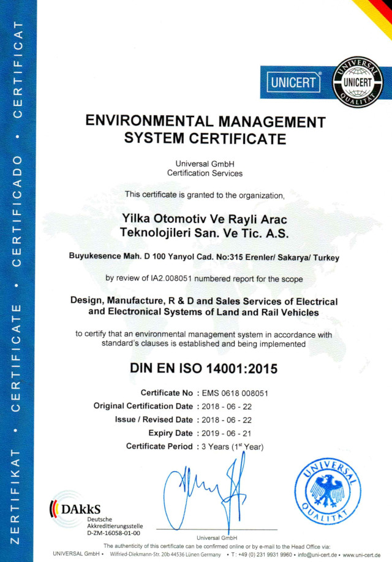Click the DAkkS accreditation logo
This screenshot has height=562, width=392.
click(x=75, y=509)
